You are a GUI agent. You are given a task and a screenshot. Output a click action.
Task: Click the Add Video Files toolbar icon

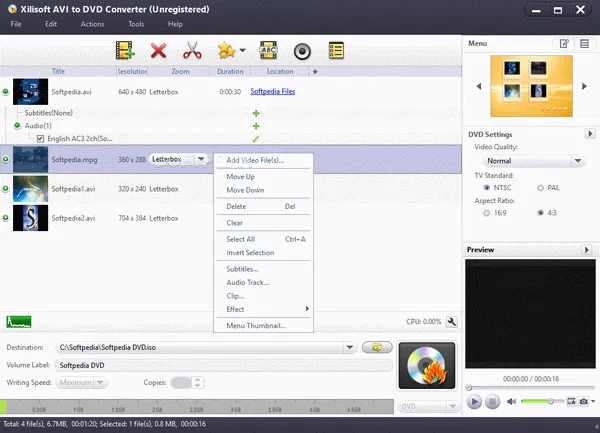(x=125, y=50)
